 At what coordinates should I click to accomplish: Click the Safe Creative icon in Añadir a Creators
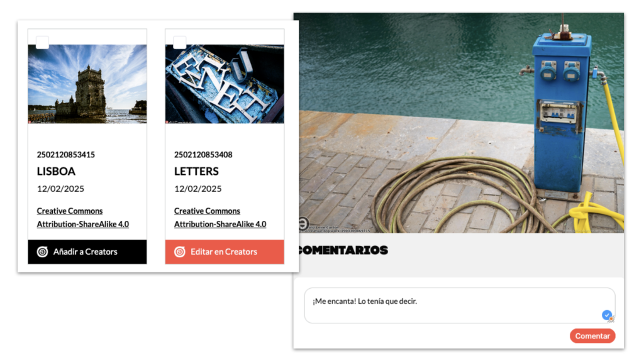click(x=42, y=252)
